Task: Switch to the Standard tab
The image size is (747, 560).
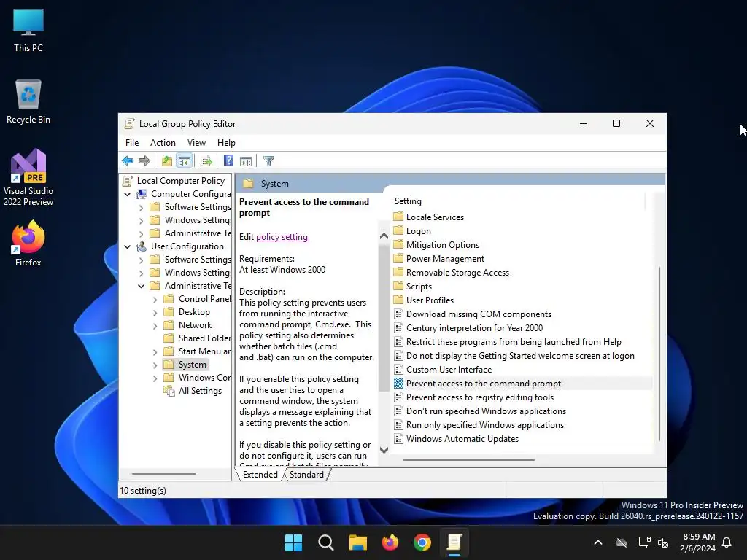Action: pos(306,475)
